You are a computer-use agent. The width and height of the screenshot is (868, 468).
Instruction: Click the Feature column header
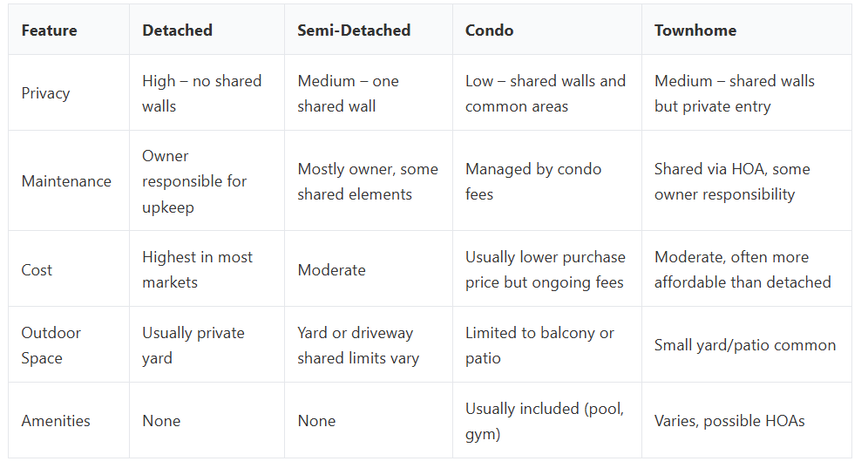point(49,31)
